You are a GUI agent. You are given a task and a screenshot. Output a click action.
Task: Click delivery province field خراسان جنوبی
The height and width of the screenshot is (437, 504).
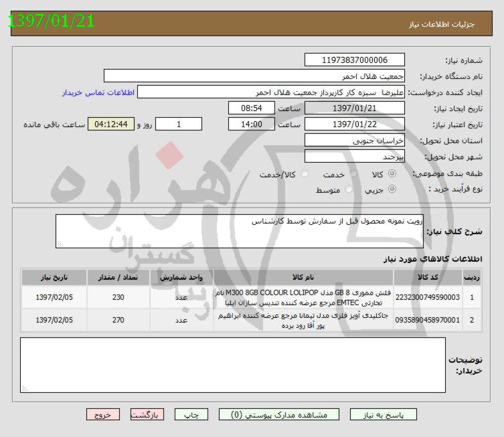[355, 140]
